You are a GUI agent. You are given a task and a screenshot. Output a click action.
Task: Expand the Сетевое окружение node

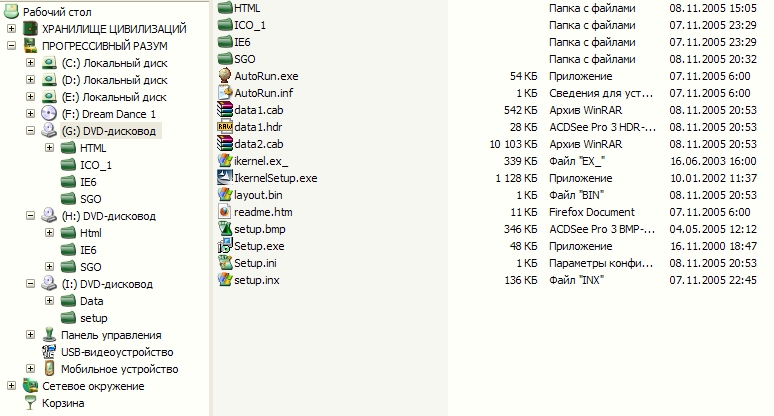tap(11, 386)
